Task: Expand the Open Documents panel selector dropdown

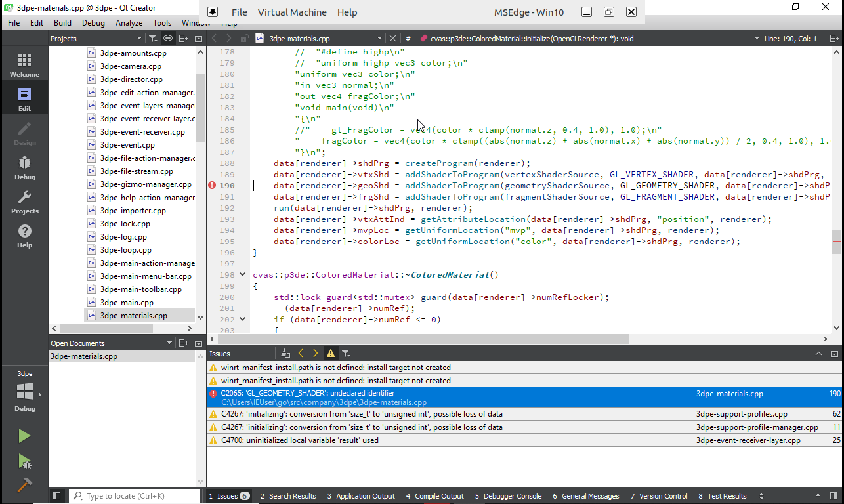Action: click(169, 343)
